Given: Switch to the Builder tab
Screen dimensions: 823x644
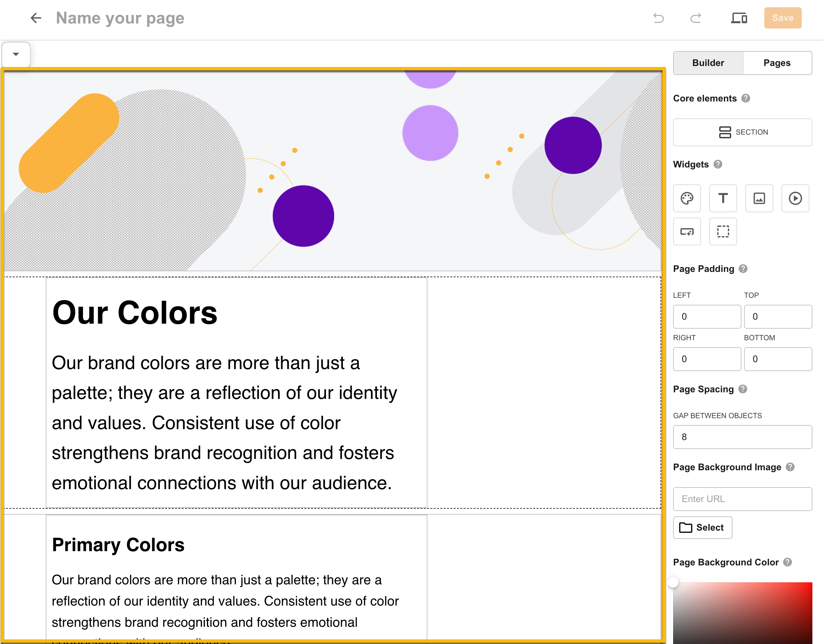Looking at the screenshot, I should [708, 63].
